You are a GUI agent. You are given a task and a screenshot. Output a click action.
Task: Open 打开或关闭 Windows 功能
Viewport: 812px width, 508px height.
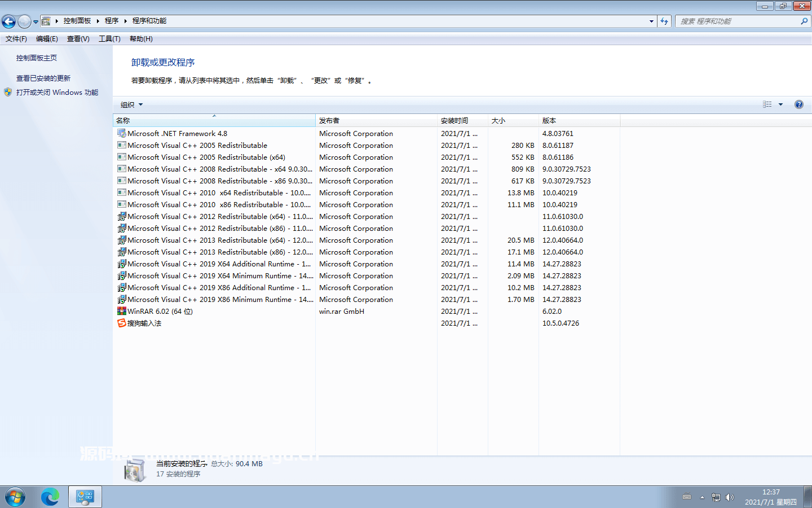[x=56, y=92]
